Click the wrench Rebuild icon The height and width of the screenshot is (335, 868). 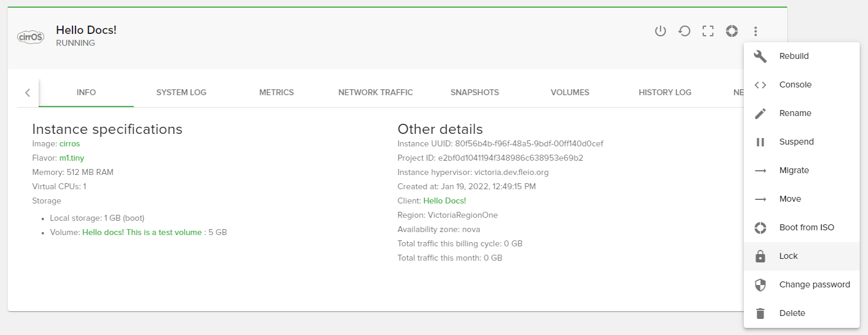point(760,57)
